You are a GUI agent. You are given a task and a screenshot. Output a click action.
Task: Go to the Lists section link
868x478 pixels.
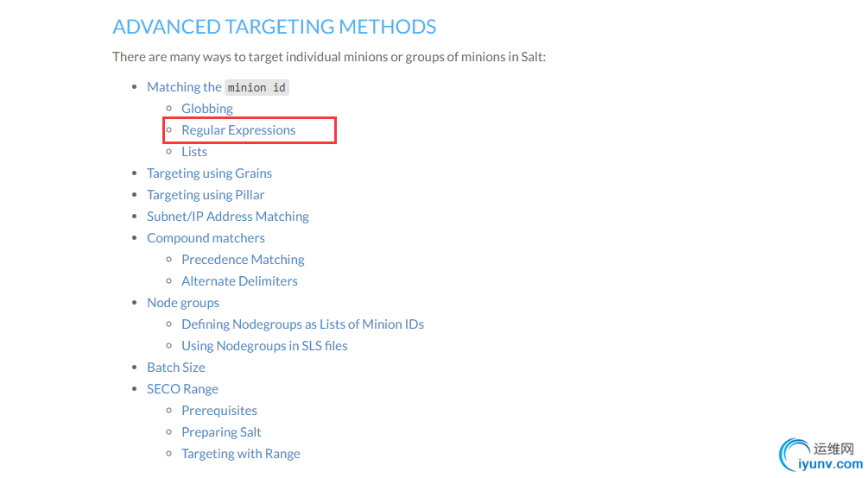(x=194, y=152)
